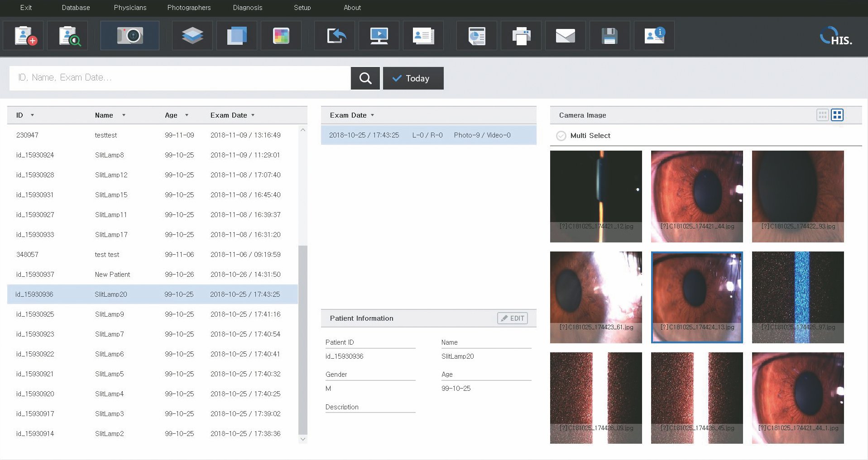Click the envelope email icon
This screenshot has height=460, width=868.
tap(565, 36)
